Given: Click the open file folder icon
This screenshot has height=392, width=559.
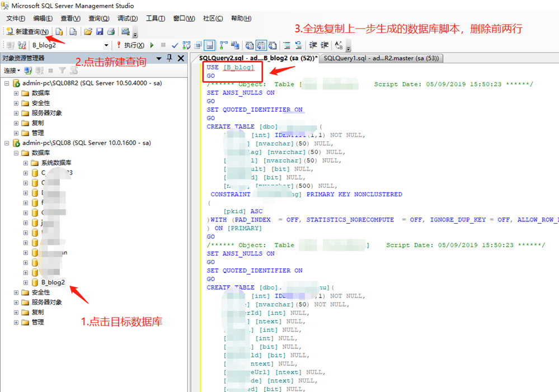Looking at the screenshot, I should (88, 31).
